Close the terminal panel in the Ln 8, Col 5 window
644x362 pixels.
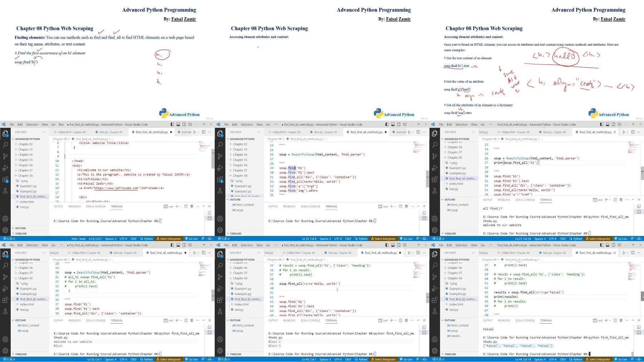[209, 206]
